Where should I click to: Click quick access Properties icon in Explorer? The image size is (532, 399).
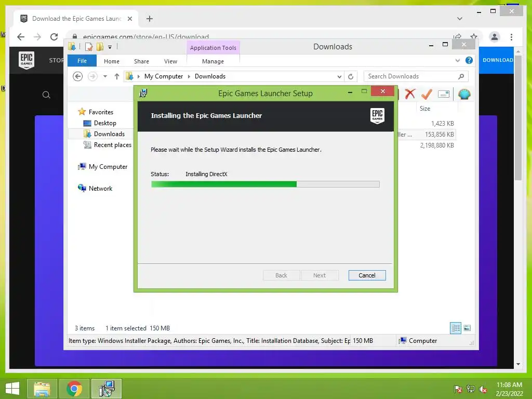tap(89, 47)
